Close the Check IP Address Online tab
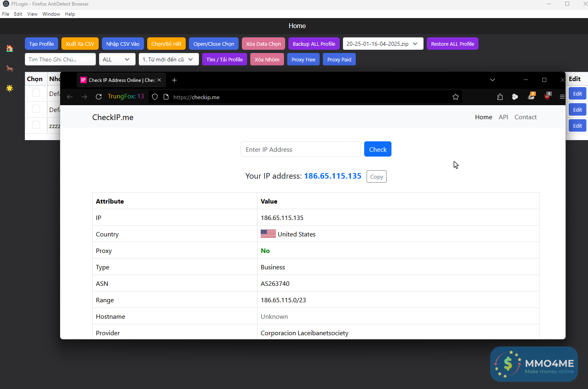The width and height of the screenshot is (588, 389). coord(159,80)
